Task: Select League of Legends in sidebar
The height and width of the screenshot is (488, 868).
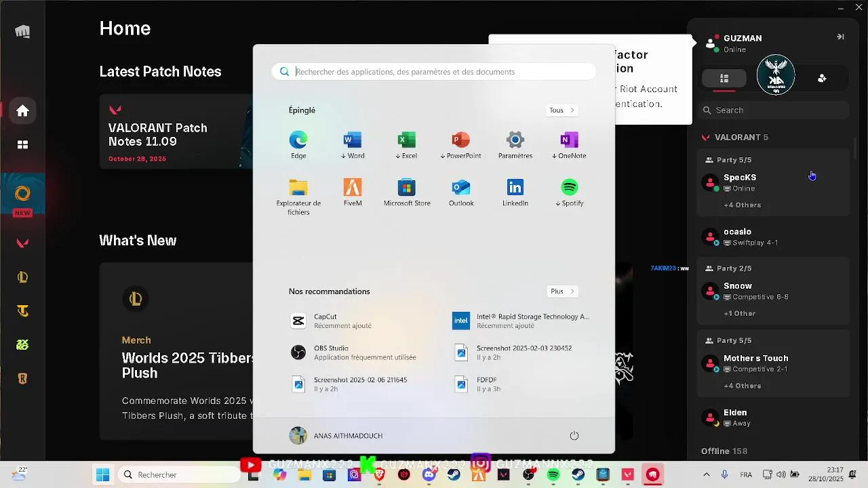Action: click(x=22, y=277)
